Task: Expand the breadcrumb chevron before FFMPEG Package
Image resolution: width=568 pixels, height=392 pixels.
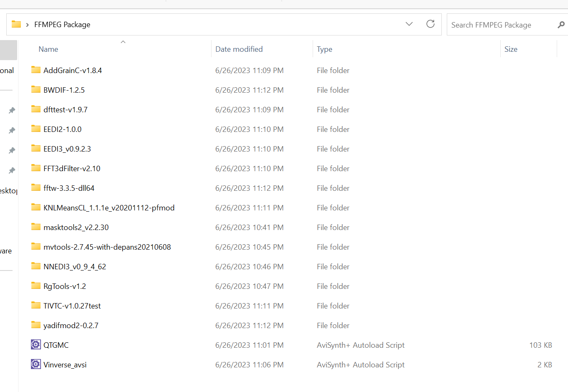Action: click(x=27, y=25)
